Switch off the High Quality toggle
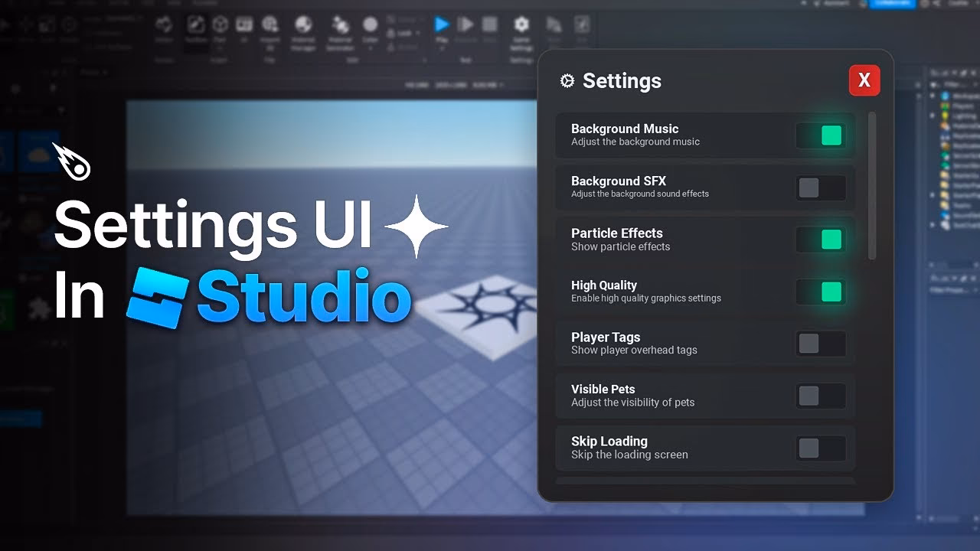 tap(821, 292)
